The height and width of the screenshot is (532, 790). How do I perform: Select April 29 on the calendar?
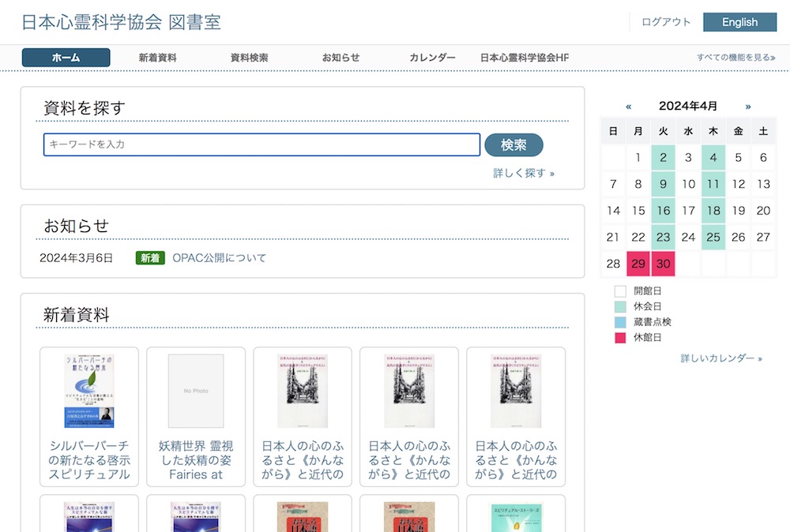(638, 264)
